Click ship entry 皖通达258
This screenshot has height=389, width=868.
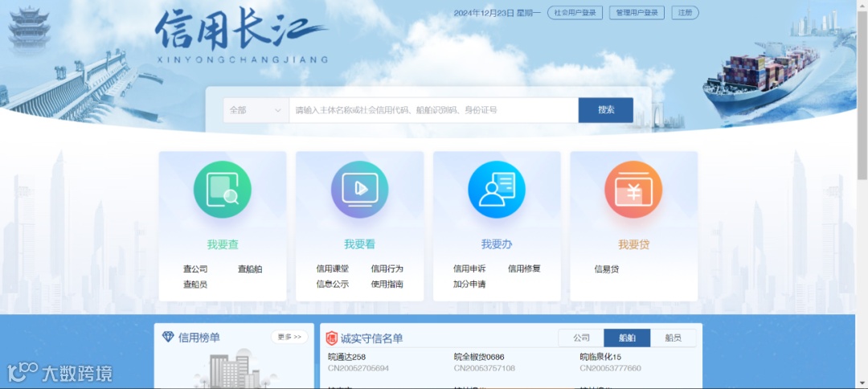pos(347,357)
